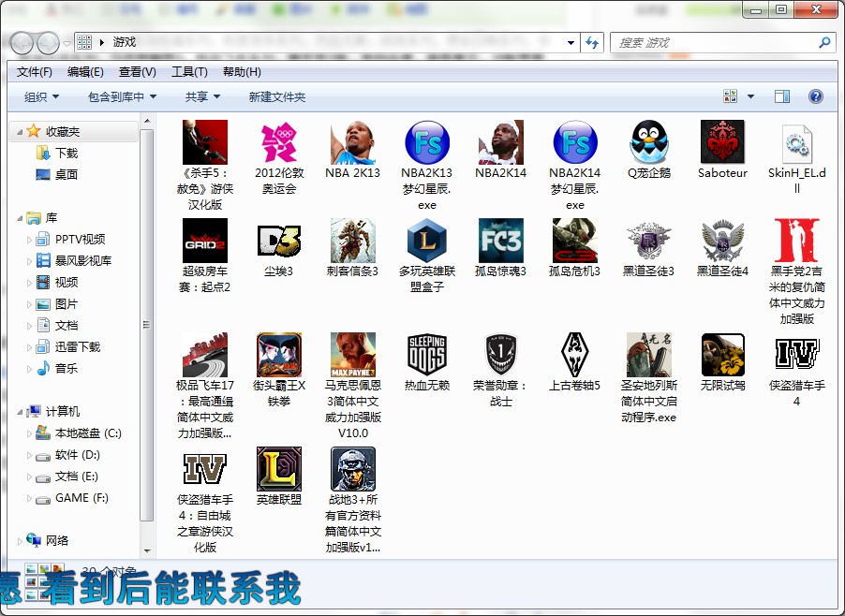Open the 上古卷轴5 icon

coord(574,356)
